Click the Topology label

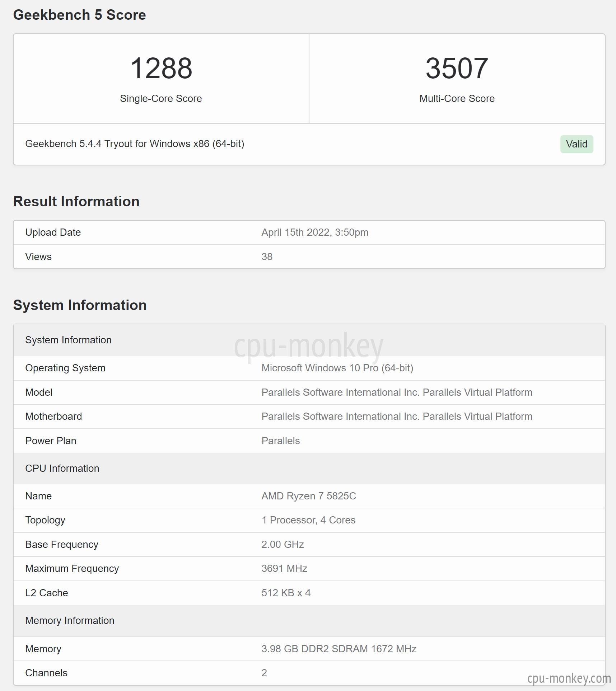[x=45, y=521]
